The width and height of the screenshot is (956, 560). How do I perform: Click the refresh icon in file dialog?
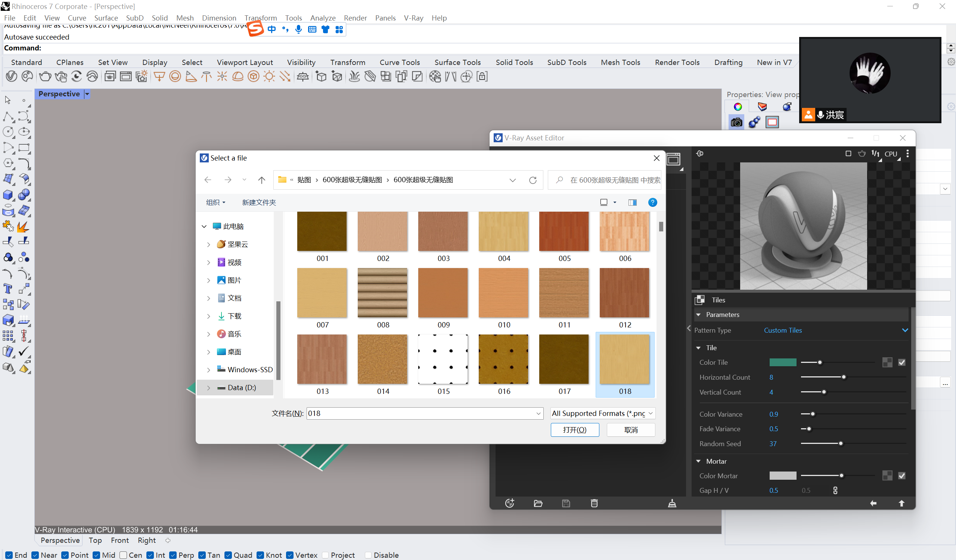pos(533,180)
